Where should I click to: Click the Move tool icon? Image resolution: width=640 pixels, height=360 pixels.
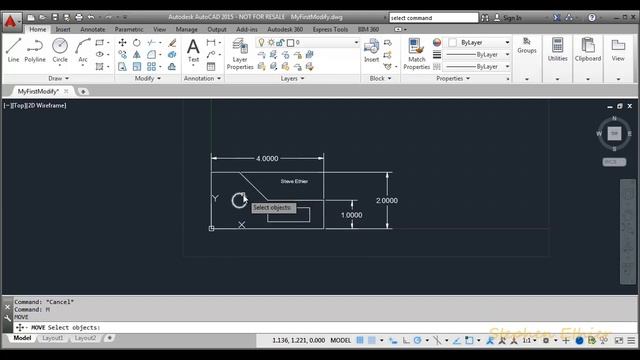point(122,42)
